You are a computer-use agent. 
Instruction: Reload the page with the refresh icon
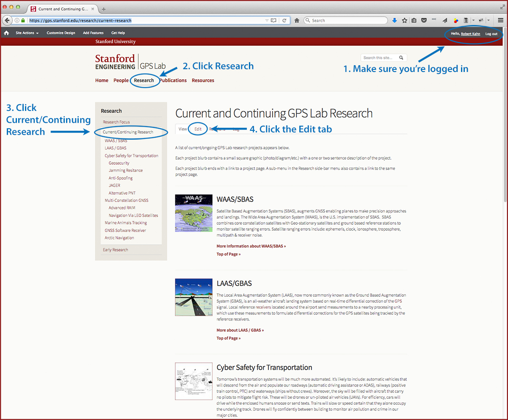pyautogui.click(x=284, y=20)
